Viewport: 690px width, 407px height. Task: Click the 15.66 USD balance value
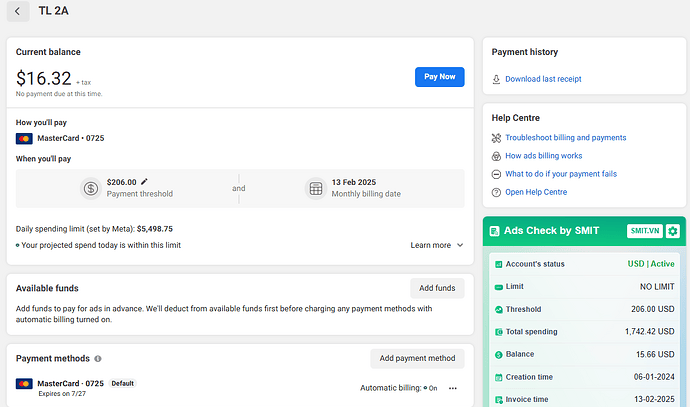[655, 354]
